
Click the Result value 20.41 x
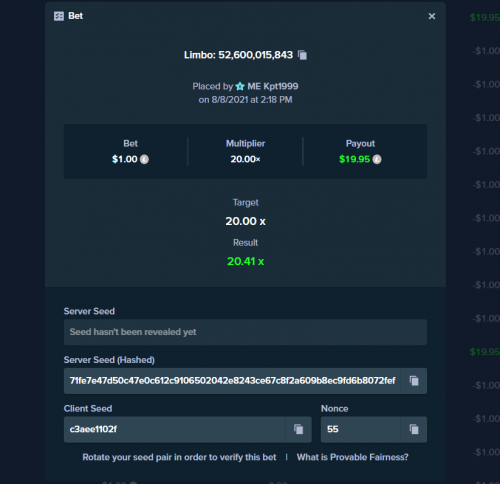(245, 261)
